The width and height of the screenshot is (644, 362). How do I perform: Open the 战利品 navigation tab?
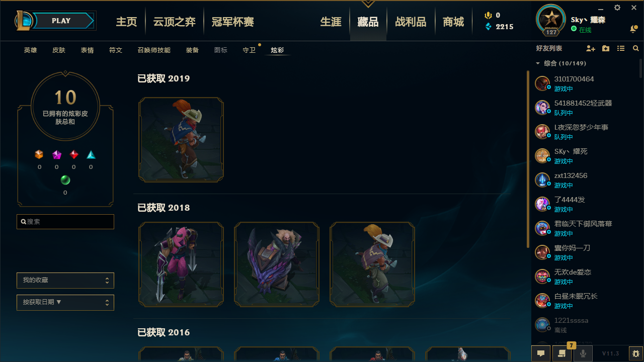pos(411,22)
